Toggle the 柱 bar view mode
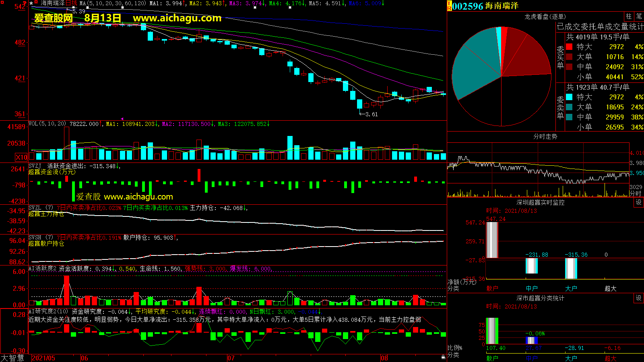The width and height of the screenshot is (644, 362). [629, 16]
